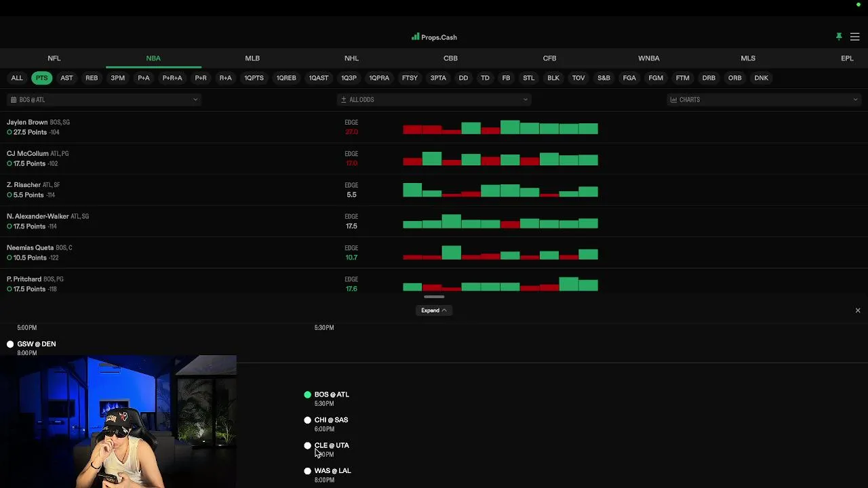The width and height of the screenshot is (868, 488).
Task: Click the drag handle above Expand
Action: coord(434,297)
